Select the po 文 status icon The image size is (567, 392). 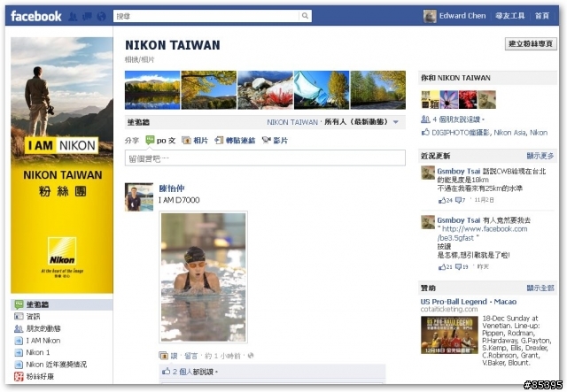(150, 140)
